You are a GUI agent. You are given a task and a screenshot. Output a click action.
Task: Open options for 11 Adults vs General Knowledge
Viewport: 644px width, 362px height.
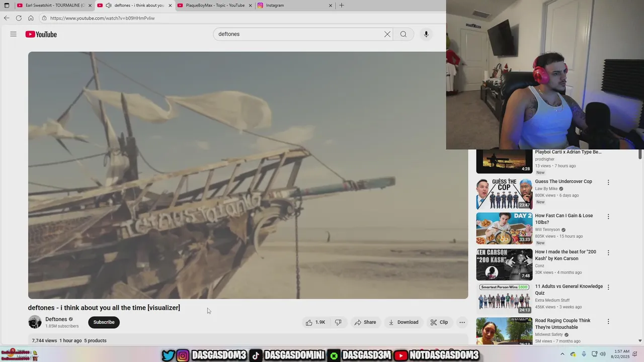tap(608, 288)
